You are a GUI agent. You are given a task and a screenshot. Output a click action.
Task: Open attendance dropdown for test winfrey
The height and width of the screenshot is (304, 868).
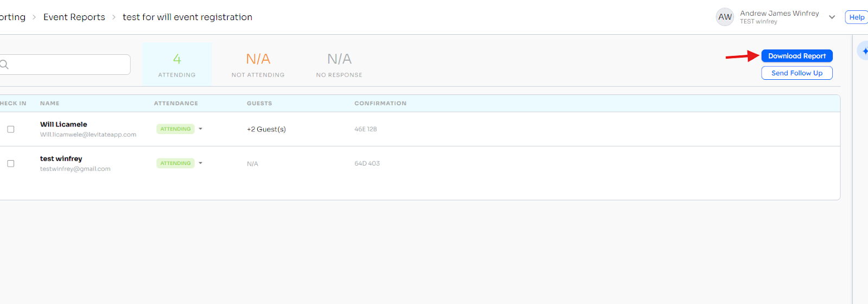tap(200, 163)
